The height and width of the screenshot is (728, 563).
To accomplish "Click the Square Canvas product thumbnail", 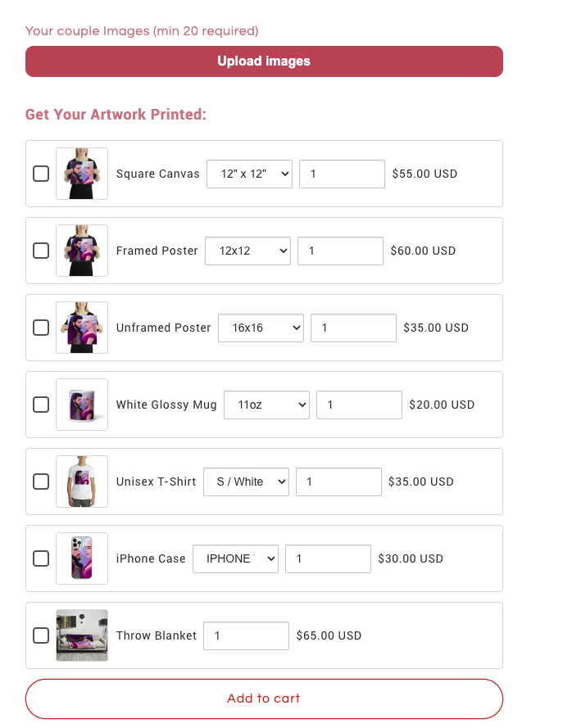I will [82, 174].
